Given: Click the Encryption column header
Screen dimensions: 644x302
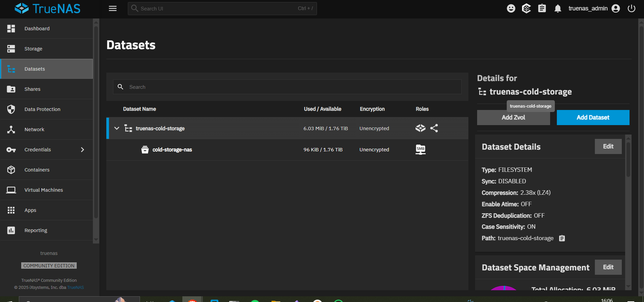Looking at the screenshot, I should pos(372,109).
